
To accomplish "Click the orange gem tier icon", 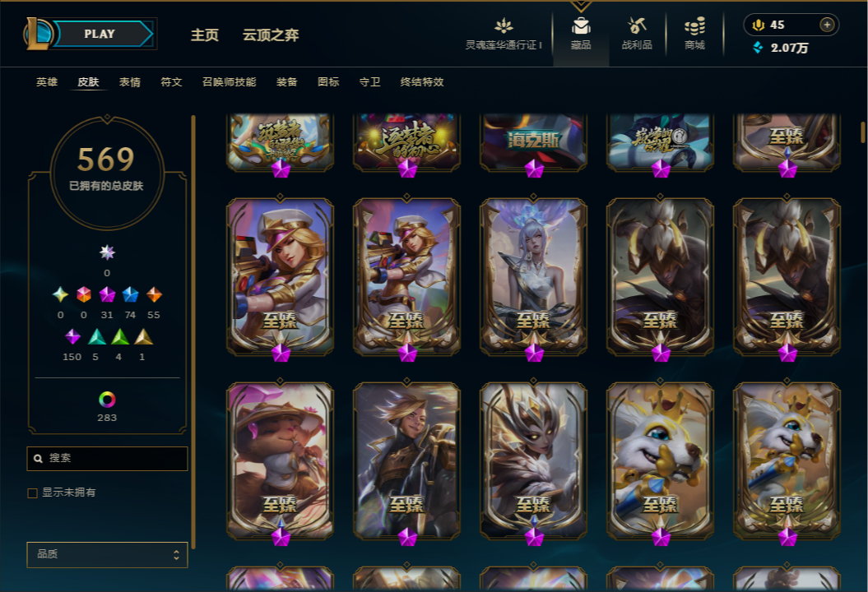I will pyautogui.click(x=154, y=294).
